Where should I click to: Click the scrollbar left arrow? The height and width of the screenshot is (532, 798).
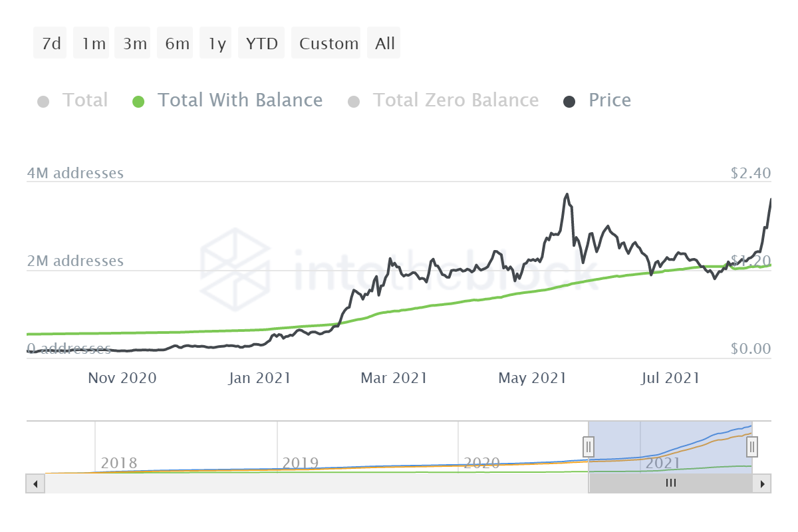coord(35,483)
